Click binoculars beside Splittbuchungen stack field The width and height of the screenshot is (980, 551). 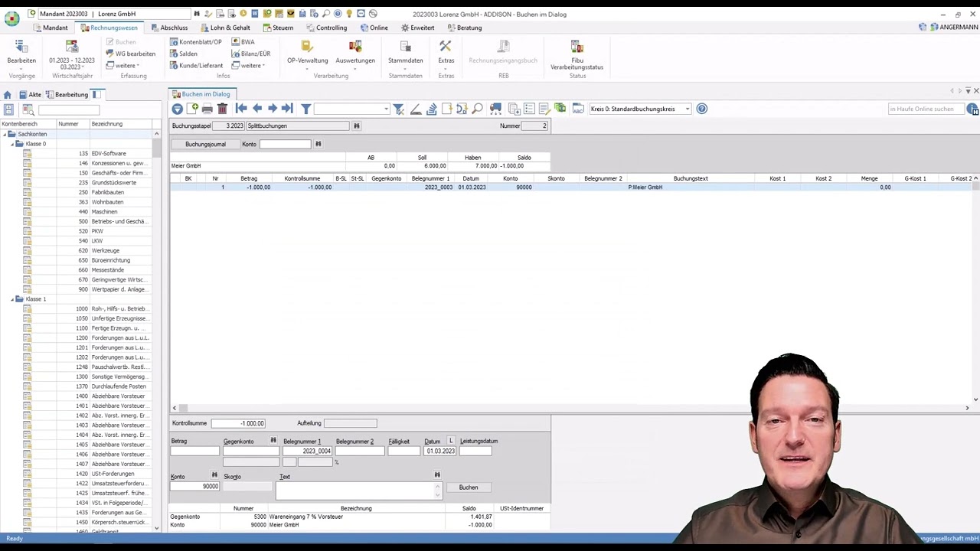coord(356,126)
